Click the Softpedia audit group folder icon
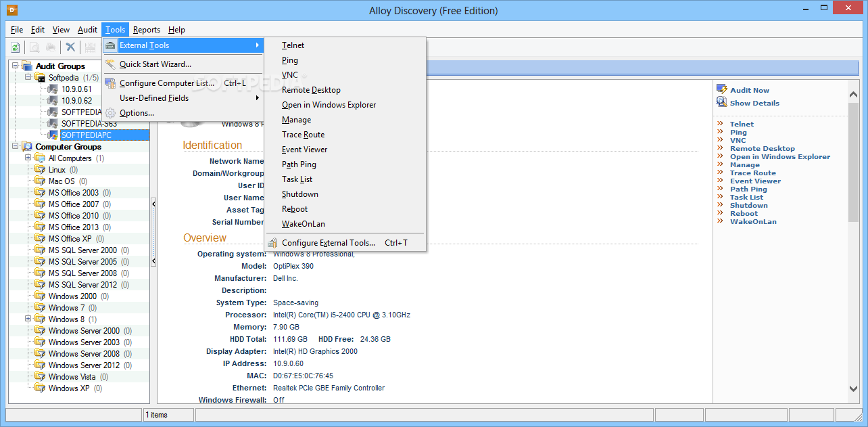Screen dimensions: 868x427 [40, 78]
